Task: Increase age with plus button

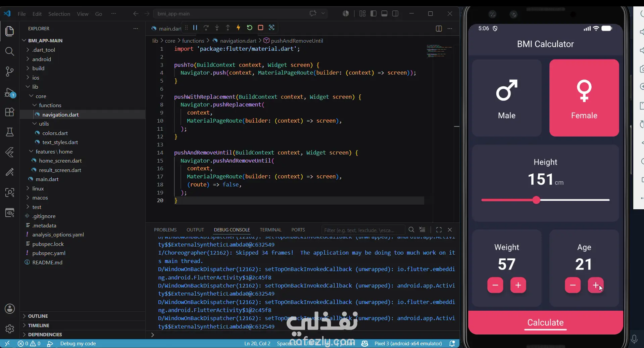Action: pos(596,285)
